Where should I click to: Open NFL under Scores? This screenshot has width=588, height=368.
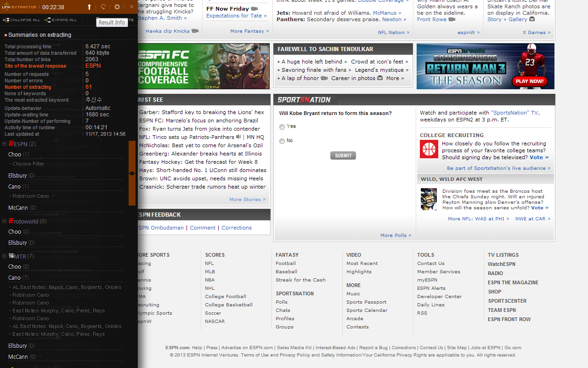click(x=209, y=264)
